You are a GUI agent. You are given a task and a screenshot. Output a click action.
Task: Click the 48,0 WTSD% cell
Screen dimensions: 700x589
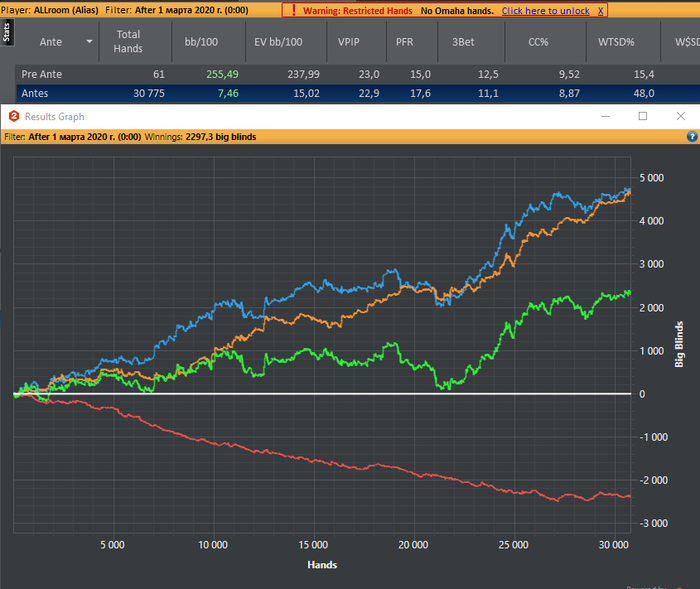tap(644, 93)
